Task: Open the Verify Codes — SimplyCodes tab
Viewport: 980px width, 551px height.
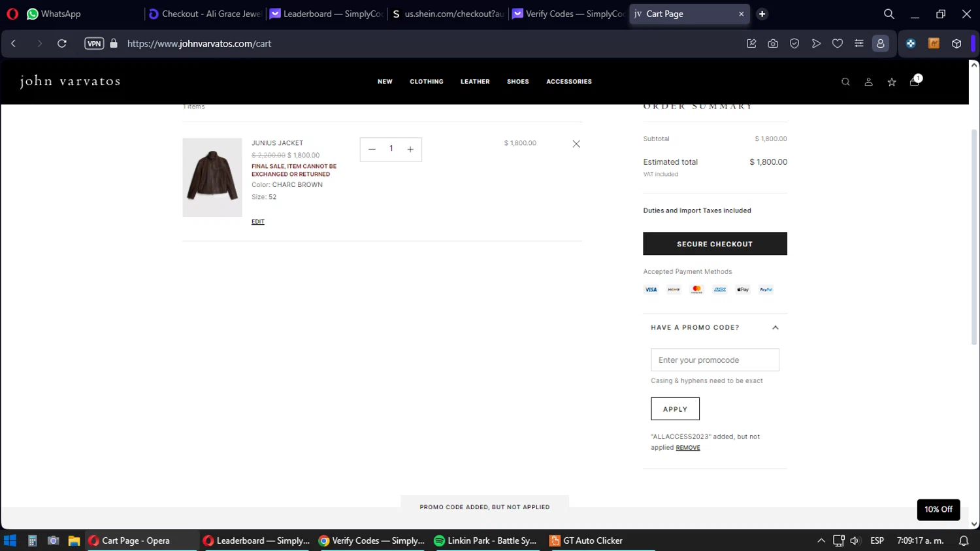Action: tap(568, 14)
